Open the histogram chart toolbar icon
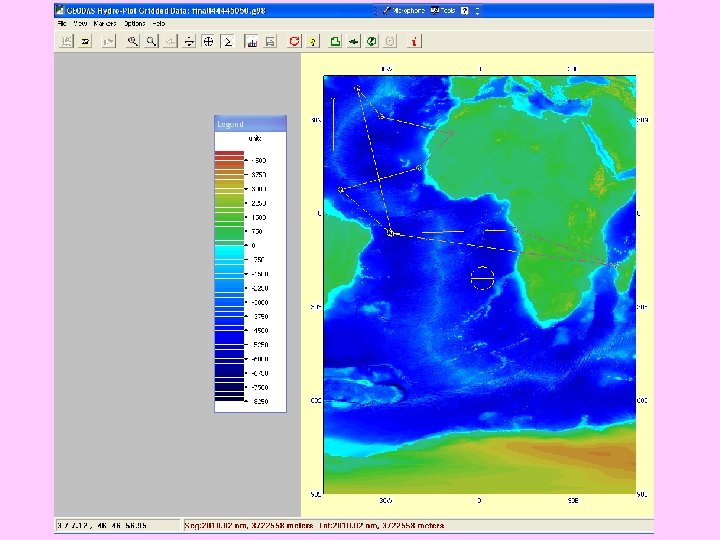 coord(251,42)
